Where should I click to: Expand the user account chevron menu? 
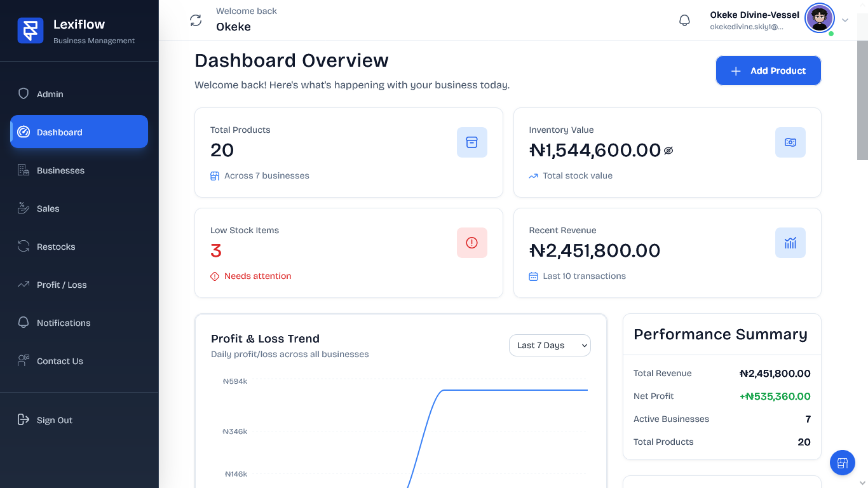[x=845, y=20]
